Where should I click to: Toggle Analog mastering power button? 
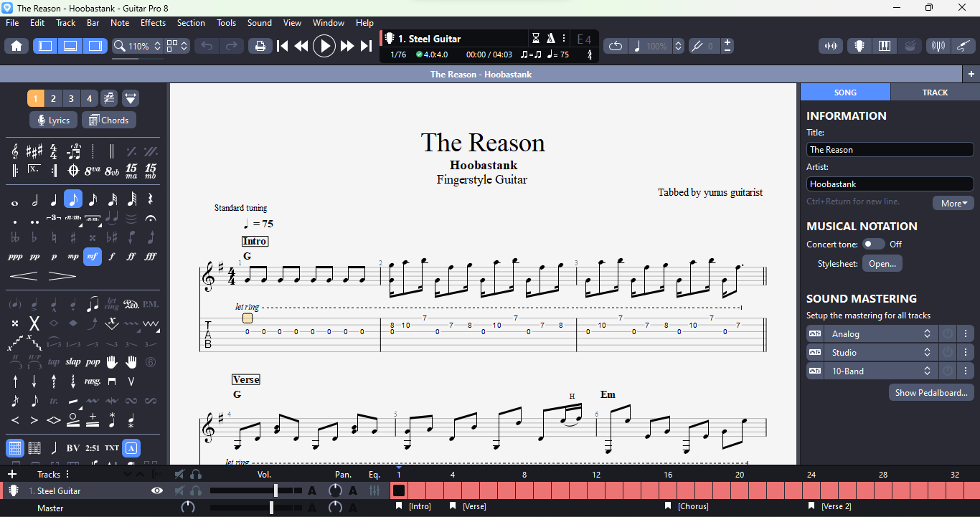click(948, 334)
